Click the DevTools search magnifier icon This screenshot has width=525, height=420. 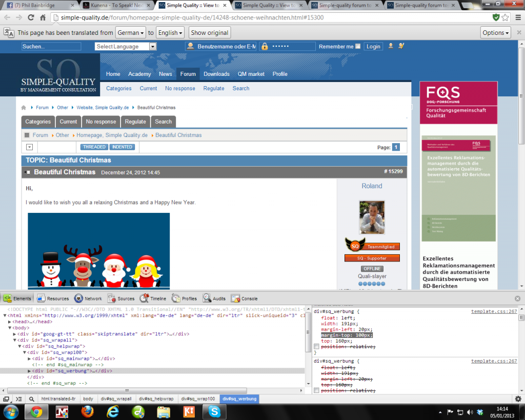click(31, 398)
